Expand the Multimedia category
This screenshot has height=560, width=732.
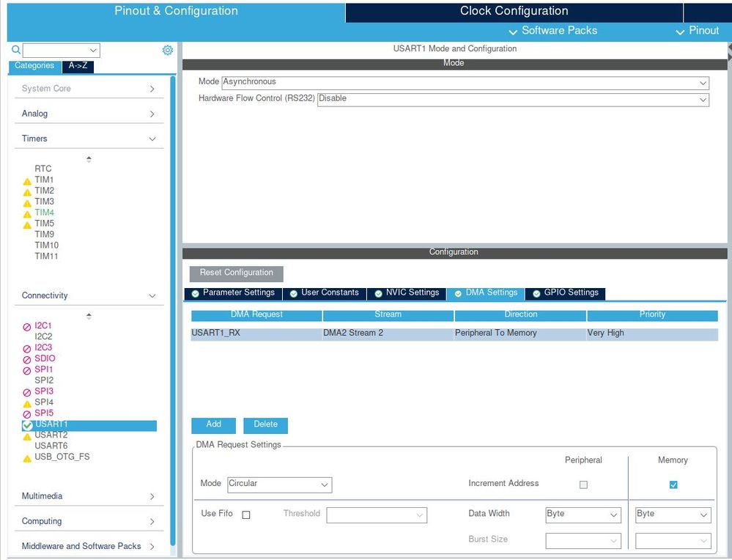[89, 496]
